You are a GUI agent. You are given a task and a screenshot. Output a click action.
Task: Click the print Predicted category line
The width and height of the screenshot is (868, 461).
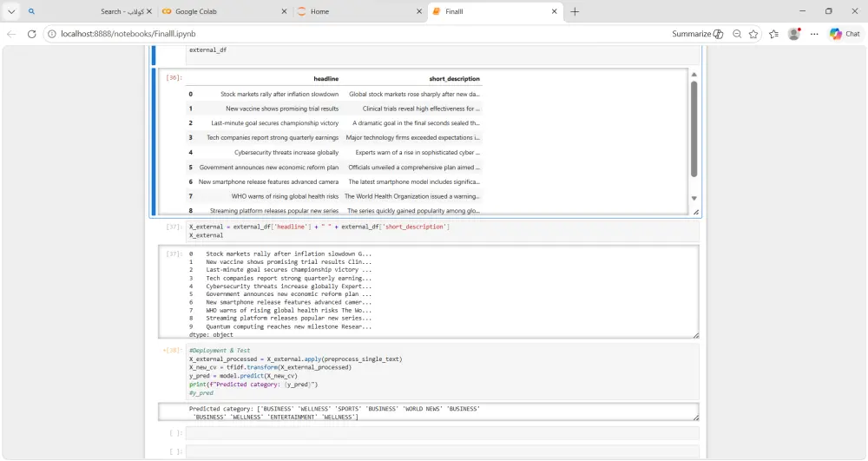pyautogui.click(x=253, y=384)
